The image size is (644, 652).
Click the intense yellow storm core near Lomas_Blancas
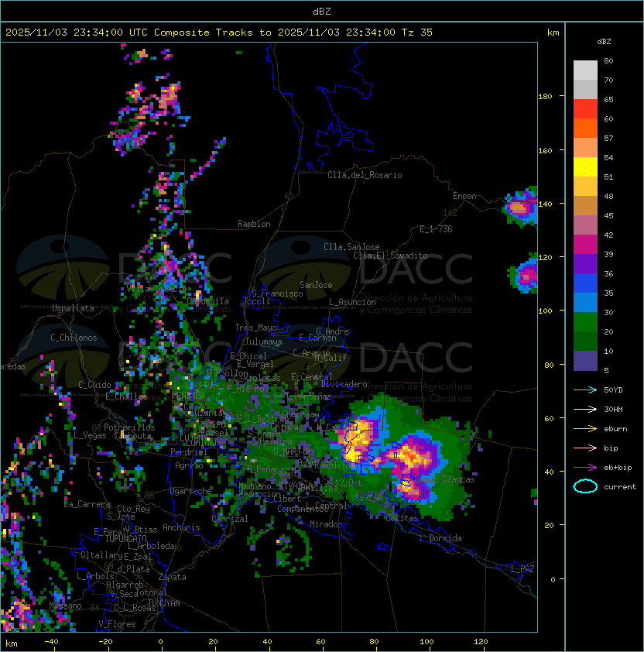406,482
